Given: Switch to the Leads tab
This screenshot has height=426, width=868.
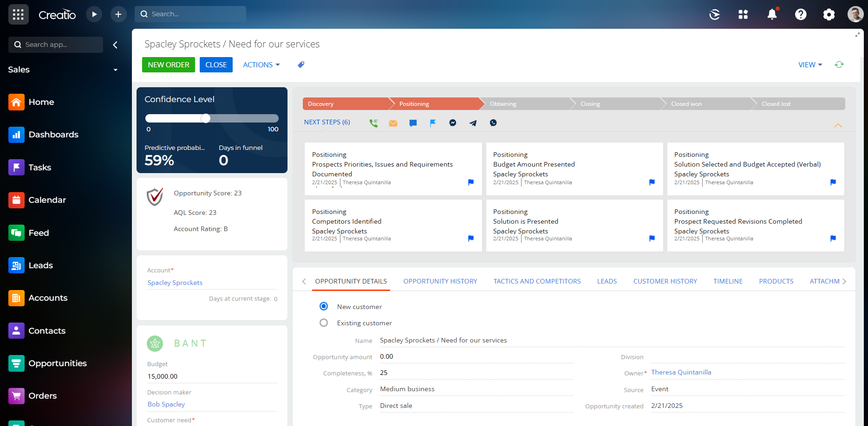Looking at the screenshot, I should click(607, 281).
